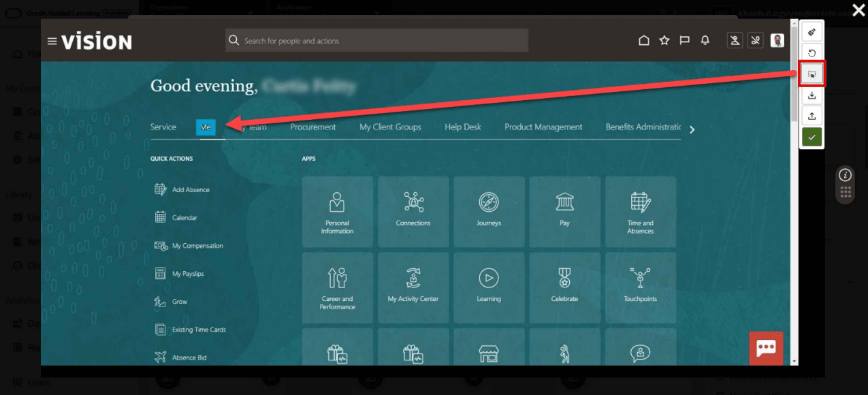Open My Payslips quick action
This screenshot has width=868, height=395.
tap(179, 273)
